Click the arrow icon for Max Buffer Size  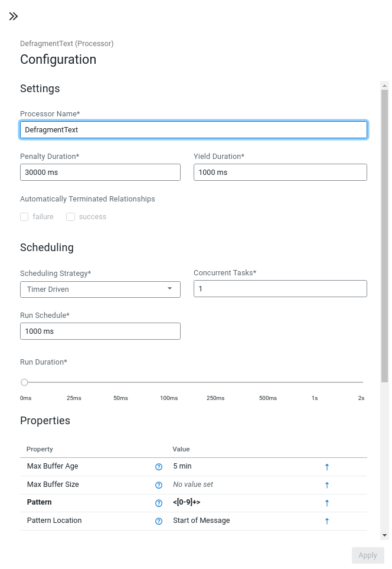[x=327, y=485]
